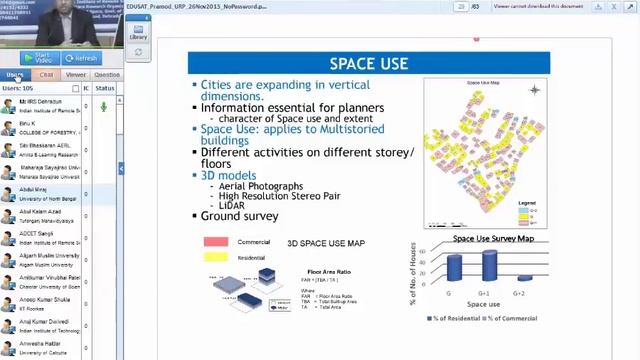Click the avatar icon of Anoop Kumar Shukla
640x360 pixels.
coord(8,305)
